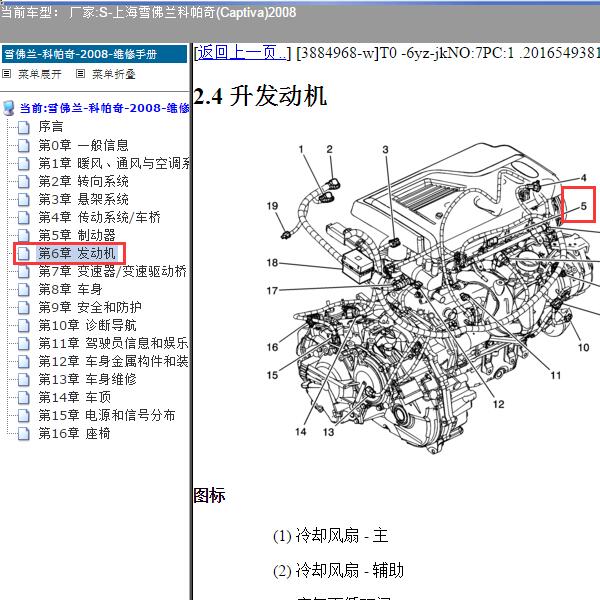Click the 菜单展开 square icon

(7, 73)
